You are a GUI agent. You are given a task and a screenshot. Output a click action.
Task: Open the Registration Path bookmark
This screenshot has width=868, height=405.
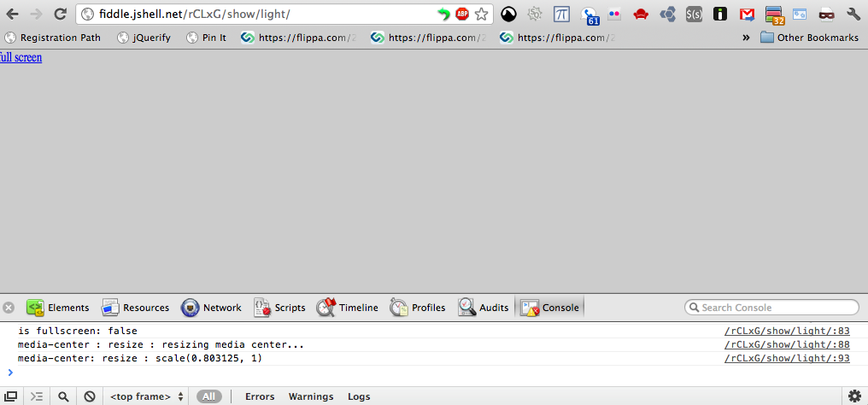[x=53, y=38]
